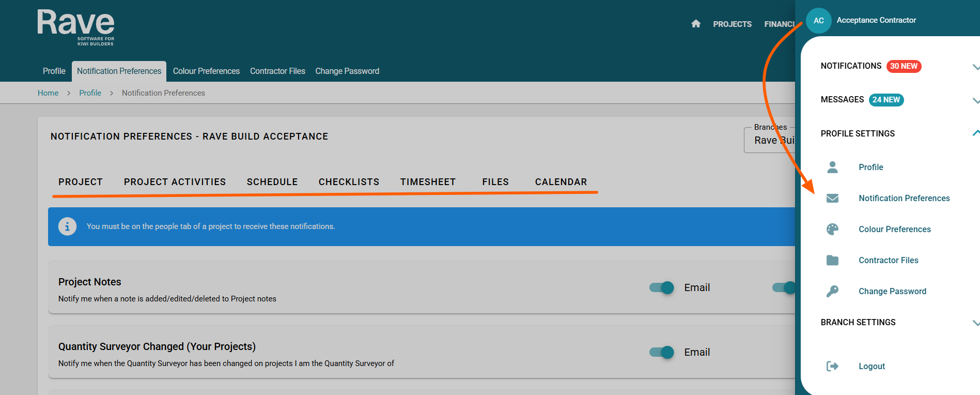Viewport: 980px width, 395px height.
Task: Click the blue info icon in banner
Action: tap(67, 226)
